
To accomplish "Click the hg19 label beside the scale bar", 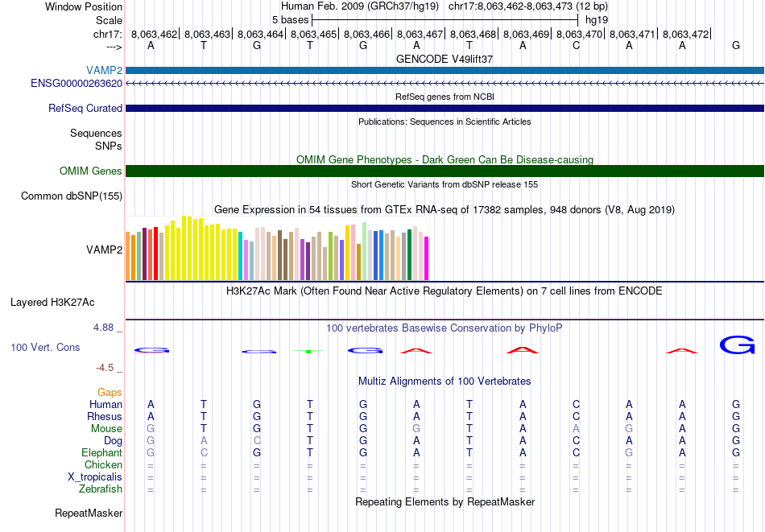I will pos(597,20).
